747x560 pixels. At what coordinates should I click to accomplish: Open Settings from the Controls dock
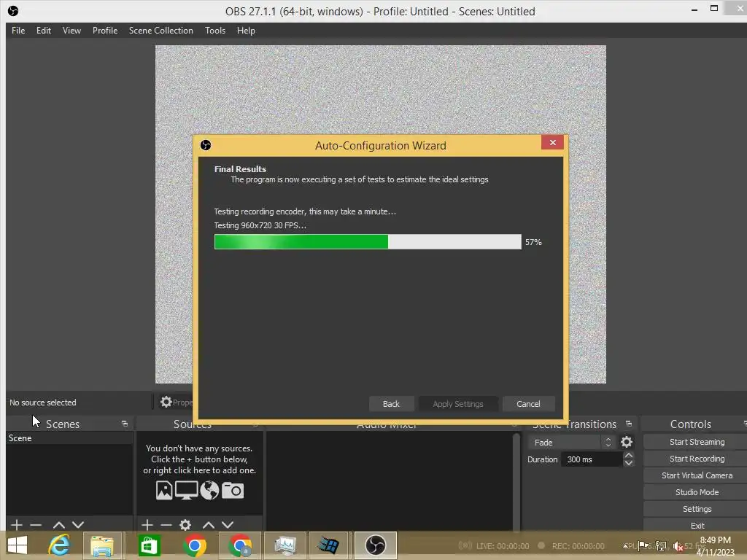(697, 509)
